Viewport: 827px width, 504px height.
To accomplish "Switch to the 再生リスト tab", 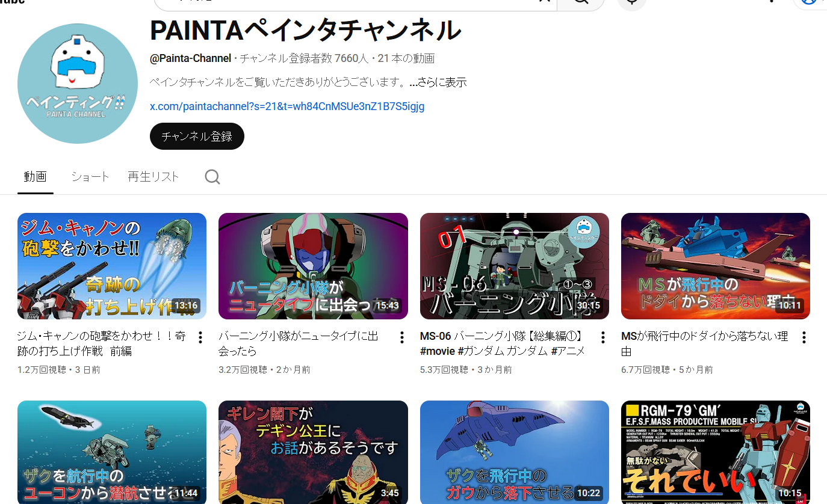I will click(153, 177).
